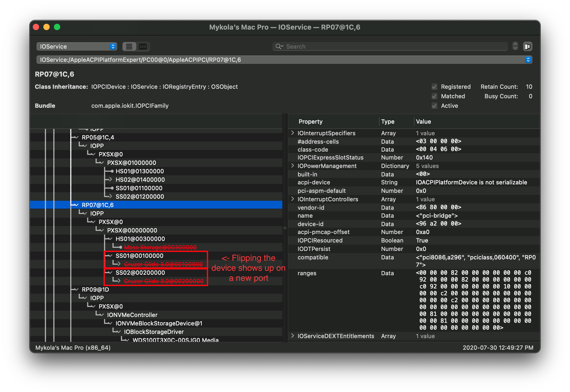Toggle the Active checkbox
The image size is (570, 392).
434,106
